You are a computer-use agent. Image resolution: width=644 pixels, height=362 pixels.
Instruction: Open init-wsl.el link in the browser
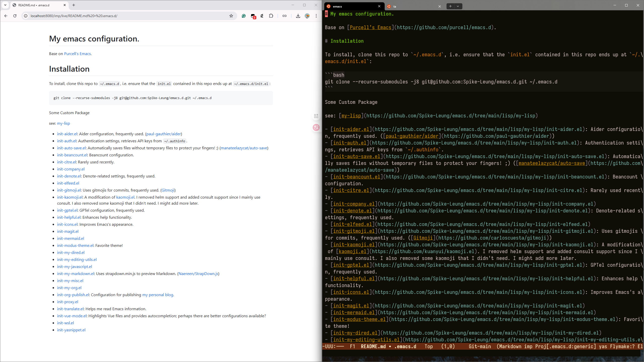[x=65, y=323]
